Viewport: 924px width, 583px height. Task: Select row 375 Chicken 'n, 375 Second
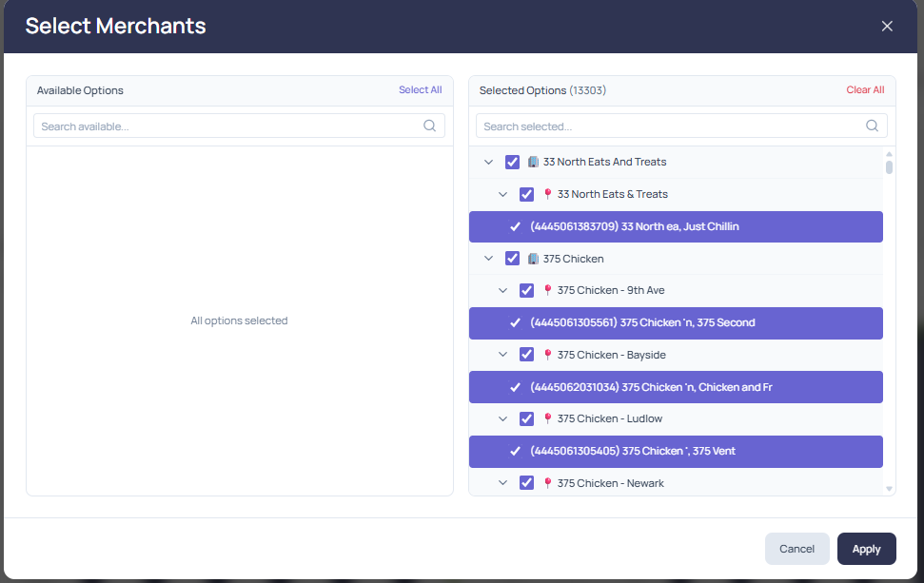(676, 322)
